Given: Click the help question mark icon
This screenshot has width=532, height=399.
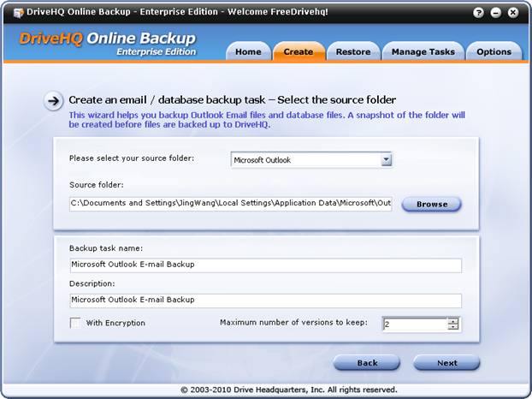Looking at the screenshot, I should pyautogui.click(x=482, y=14).
